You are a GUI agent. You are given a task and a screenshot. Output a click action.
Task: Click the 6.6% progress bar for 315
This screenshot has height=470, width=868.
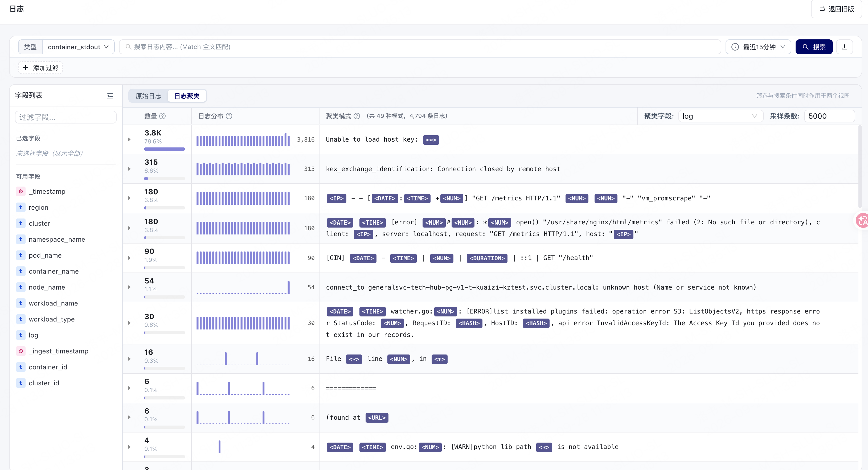[165, 179]
